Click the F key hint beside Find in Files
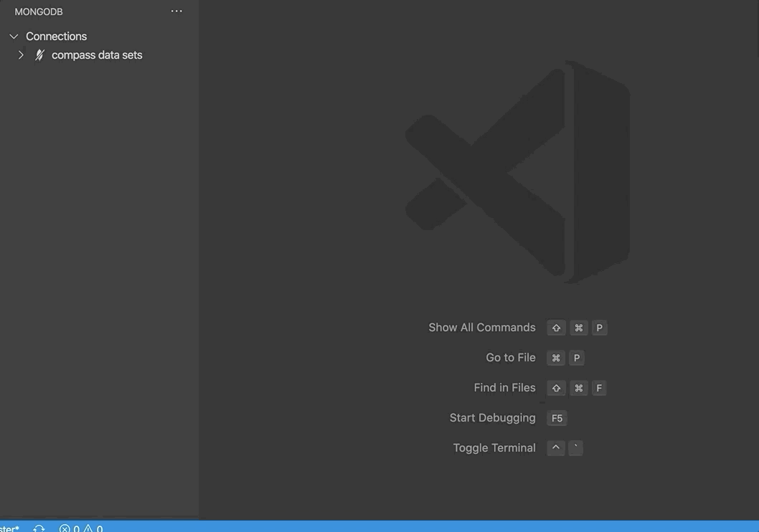 point(599,388)
